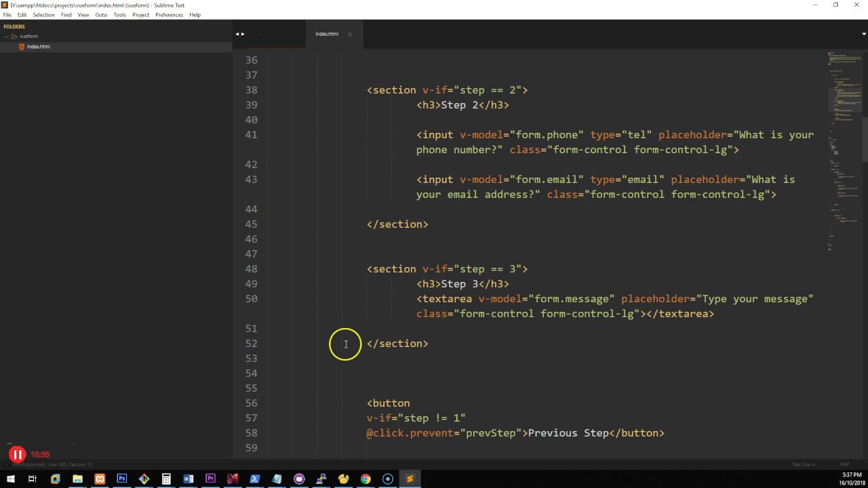Open the View menu
This screenshot has width=868, height=488.
83,15
